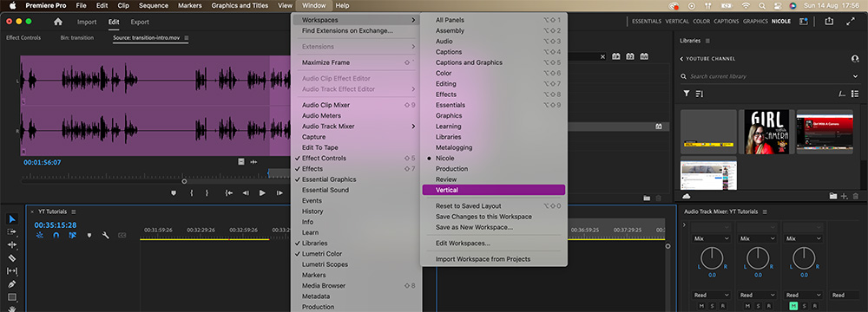The height and width of the screenshot is (312, 868).
Task: Step back one frame in Source monitor
Action: (246, 193)
